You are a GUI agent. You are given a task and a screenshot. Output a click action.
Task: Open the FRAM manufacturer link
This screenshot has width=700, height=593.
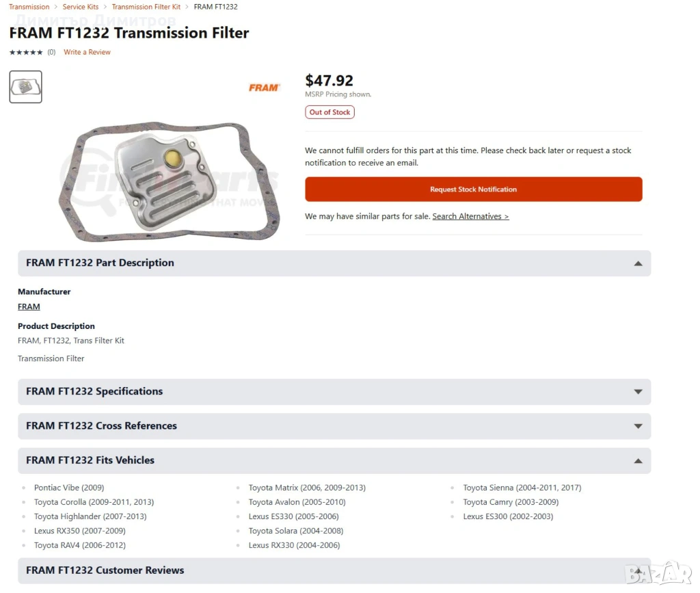click(x=29, y=307)
